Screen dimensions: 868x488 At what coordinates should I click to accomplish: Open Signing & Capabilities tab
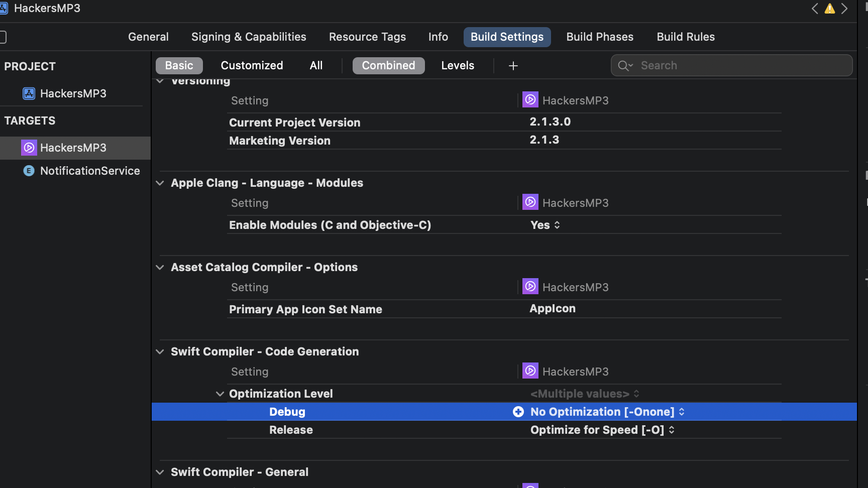tap(249, 37)
